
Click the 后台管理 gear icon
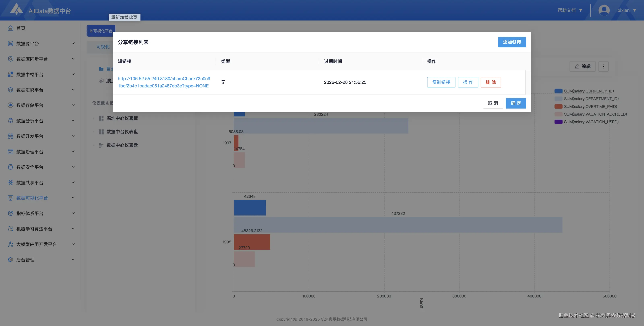[x=10, y=260]
